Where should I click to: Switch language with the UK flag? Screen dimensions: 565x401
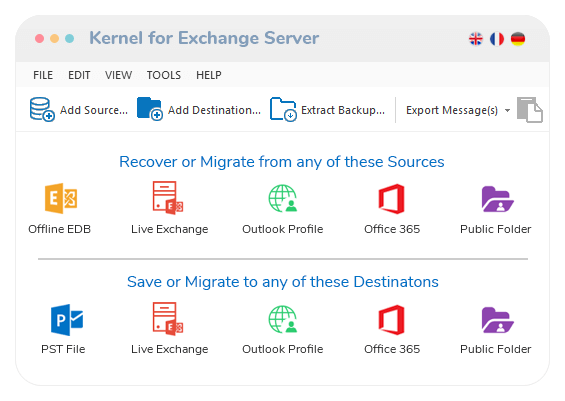[476, 39]
